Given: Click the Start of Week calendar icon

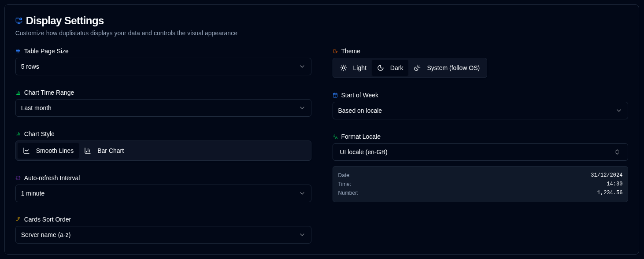Looking at the screenshot, I should 335,95.
